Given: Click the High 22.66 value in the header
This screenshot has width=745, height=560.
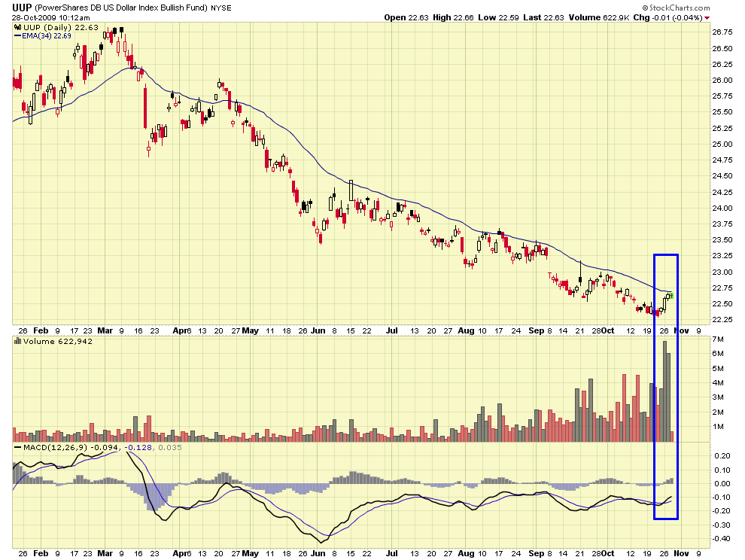Looking at the screenshot, I should coord(453,17).
